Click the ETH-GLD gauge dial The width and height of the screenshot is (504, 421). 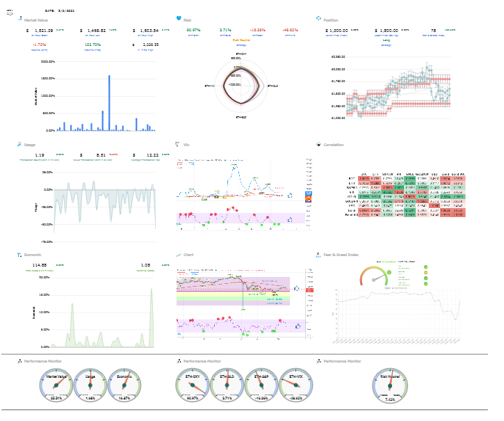pyautogui.click(x=227, y=386)
